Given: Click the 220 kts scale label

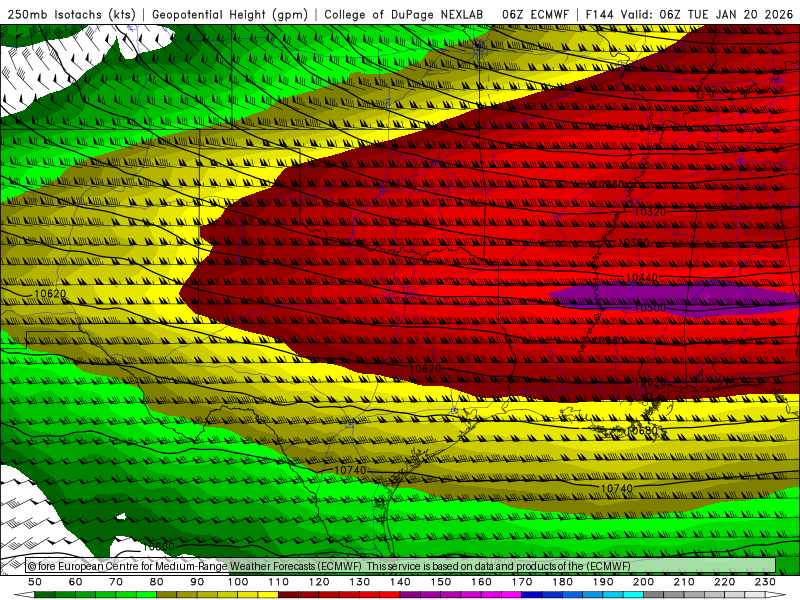Looking at the screenshot, I should 724,582.
